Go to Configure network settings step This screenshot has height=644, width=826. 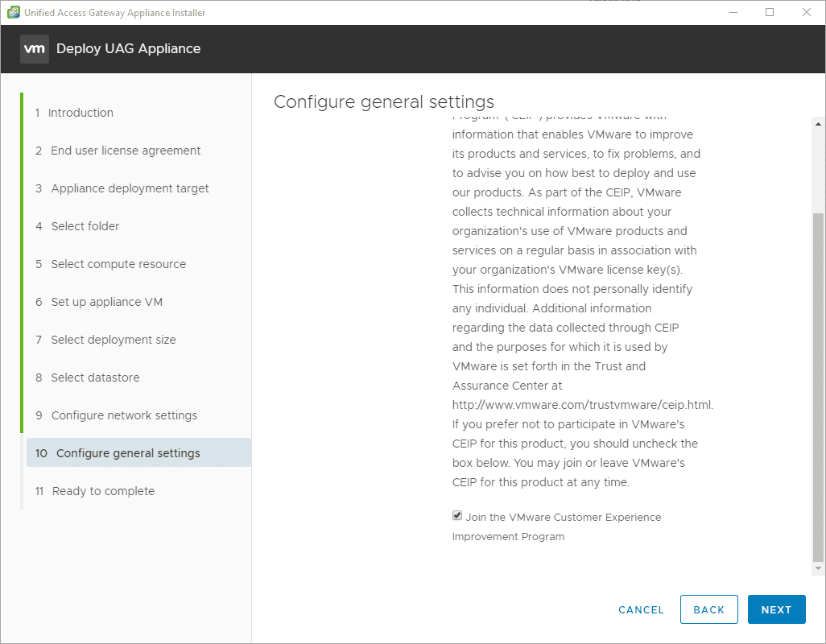click(x=124, y=415)
